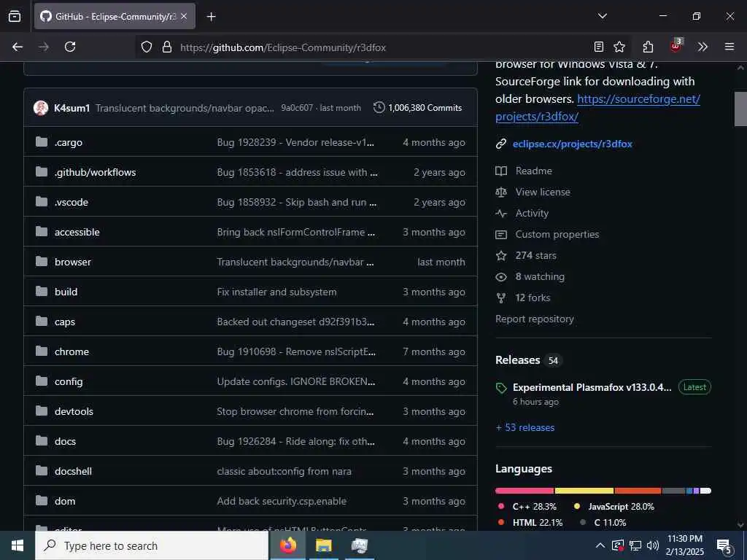Open commit 9a0c607 link
This screenshot has width=747, height=560.
297,108
